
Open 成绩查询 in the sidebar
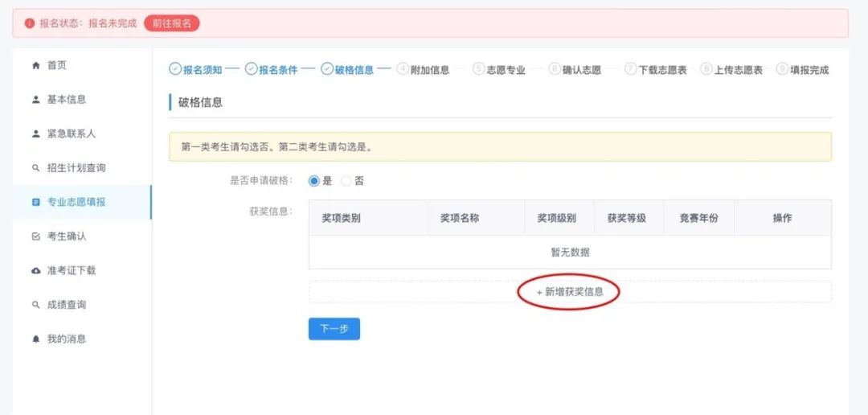click(x=81, y=305)
